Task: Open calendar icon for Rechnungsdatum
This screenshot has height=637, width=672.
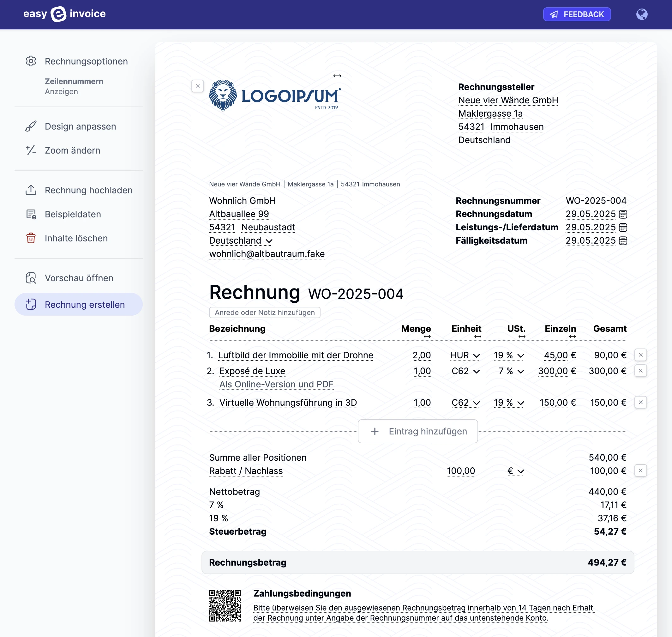Action: pos(623,214)
